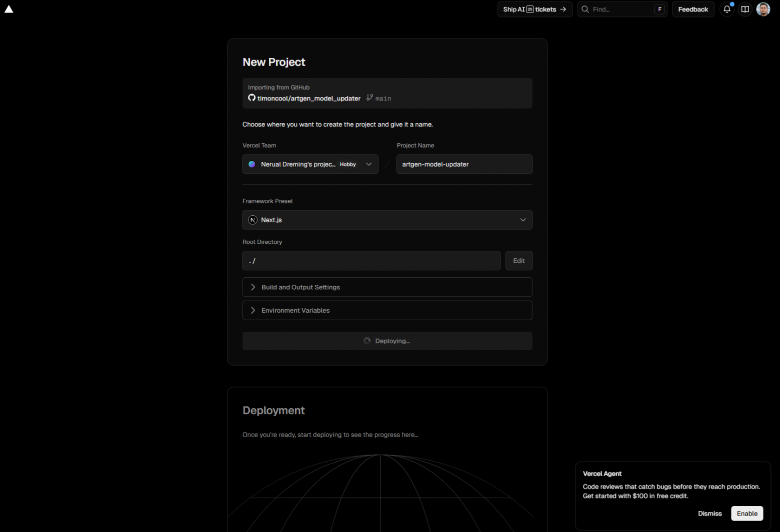This screenshot has height=532, width=780.
Task: Open the user avatar menu
Action: 763,9
